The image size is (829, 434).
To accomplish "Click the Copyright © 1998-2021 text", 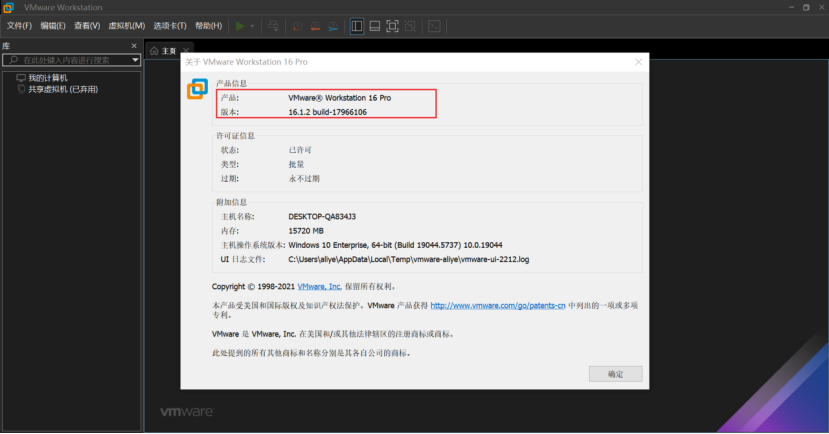I will 253,287.
